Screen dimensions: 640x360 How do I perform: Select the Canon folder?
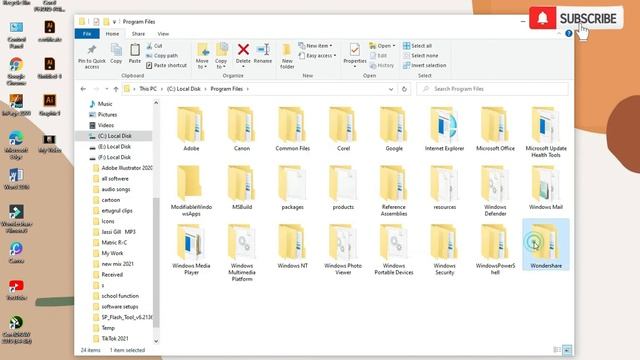242,129
